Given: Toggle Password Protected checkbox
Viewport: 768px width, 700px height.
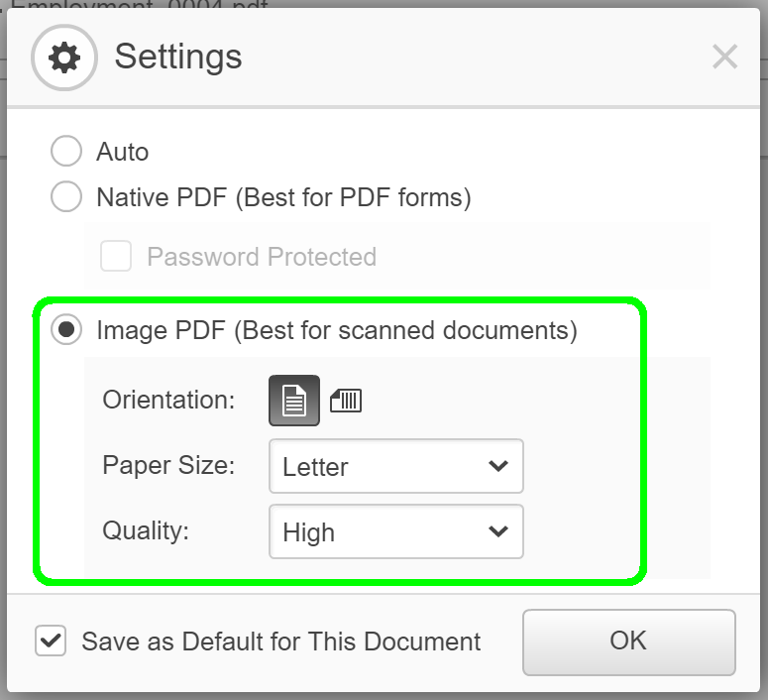Looking at the screenshot, I should tap(116, 256).
